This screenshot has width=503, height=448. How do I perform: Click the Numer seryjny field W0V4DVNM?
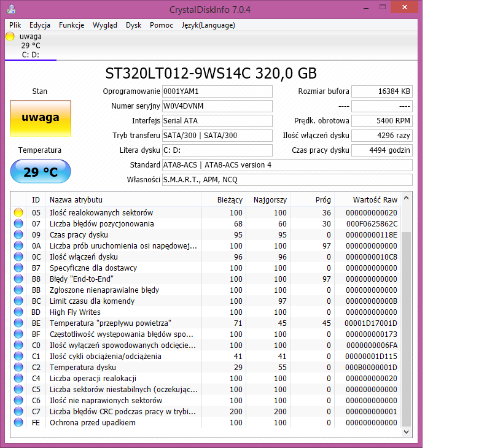[x=217, y=106]
